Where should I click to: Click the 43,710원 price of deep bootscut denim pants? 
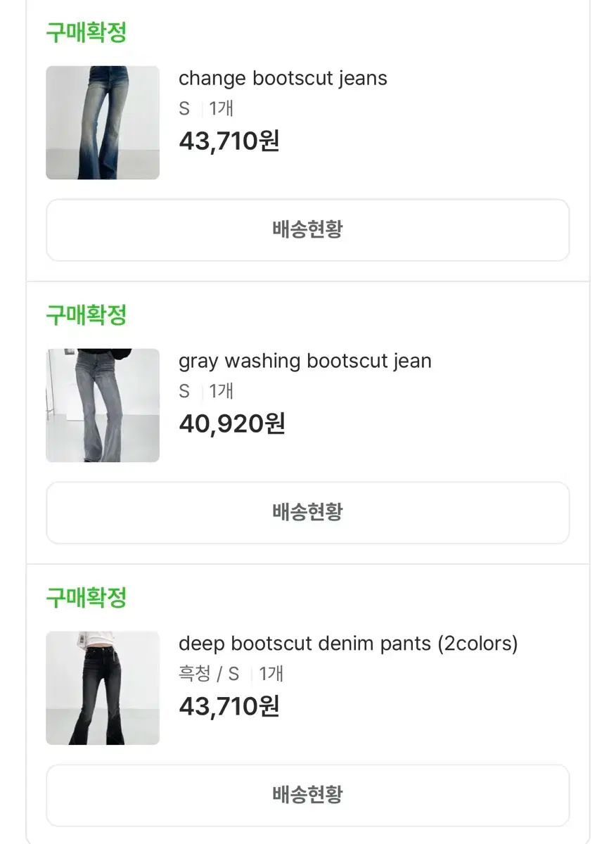coord(229,706)
